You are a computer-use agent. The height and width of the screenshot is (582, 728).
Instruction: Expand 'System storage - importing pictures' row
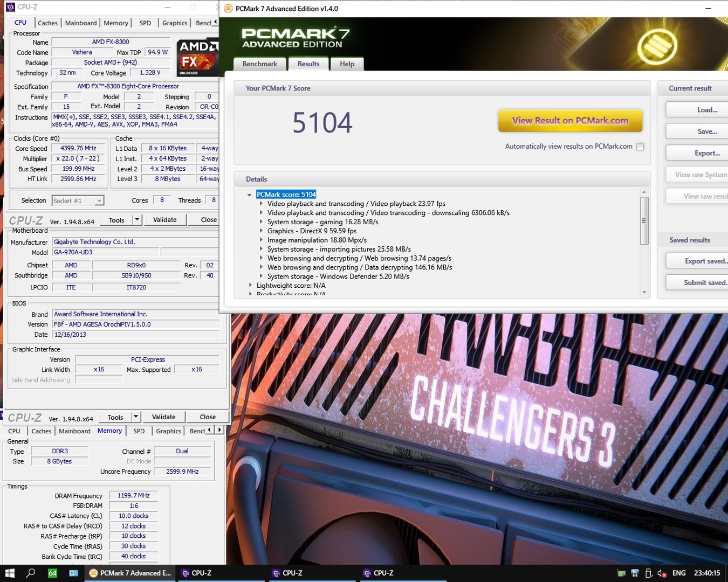[262, 250]
